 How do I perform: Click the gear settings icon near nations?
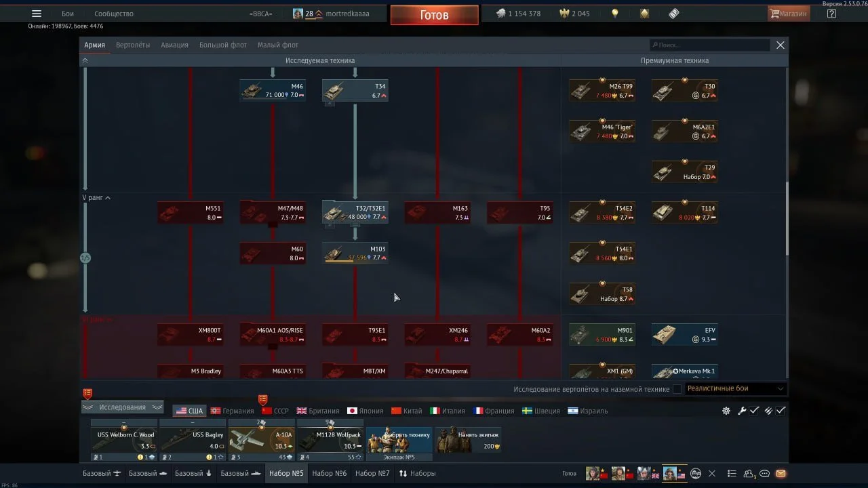(726, 411)
